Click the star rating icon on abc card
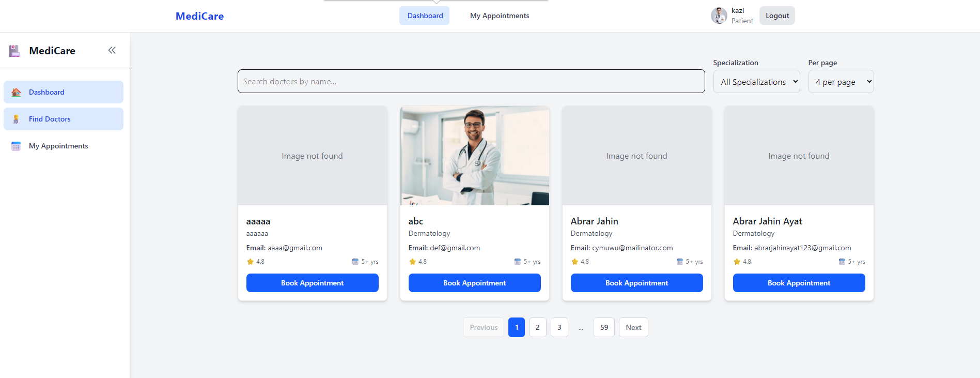 (x=413, y=262)
